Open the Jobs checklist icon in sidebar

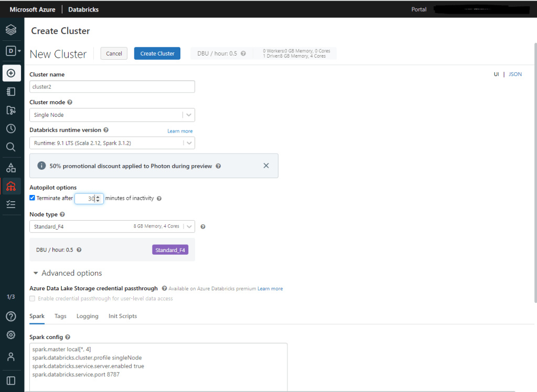click(11, 204)
